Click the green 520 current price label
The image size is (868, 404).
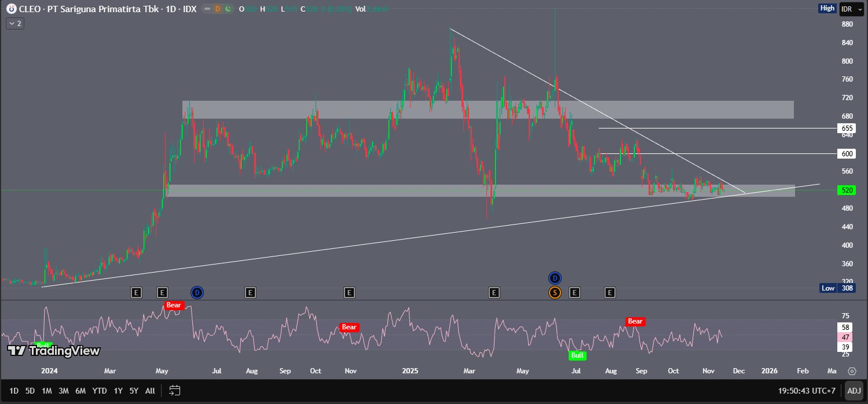point(847,190)
